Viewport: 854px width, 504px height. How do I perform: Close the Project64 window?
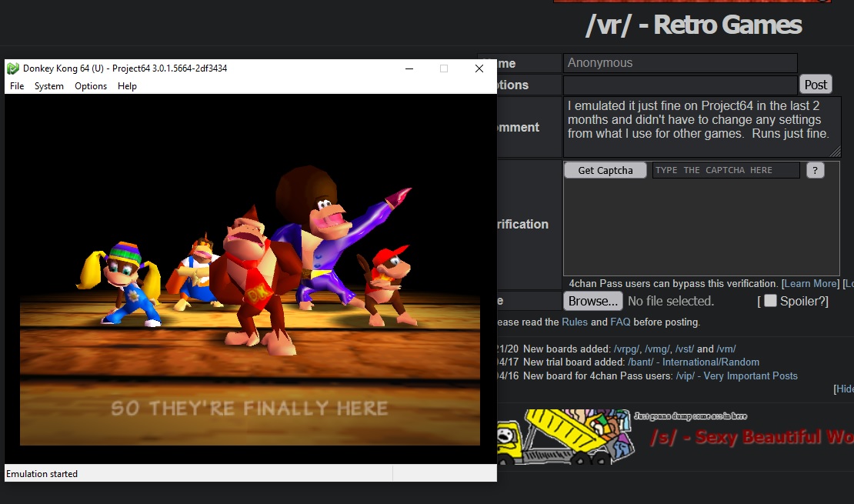(479, 68)
